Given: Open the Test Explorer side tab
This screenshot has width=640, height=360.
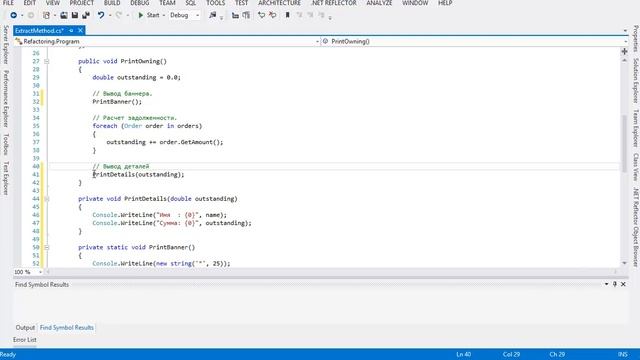Looking at the screenshot, I should 6,178.
